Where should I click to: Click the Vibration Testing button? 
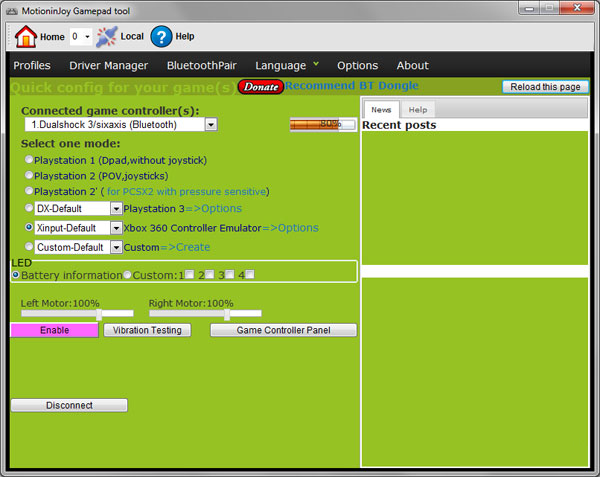(147, 330)
